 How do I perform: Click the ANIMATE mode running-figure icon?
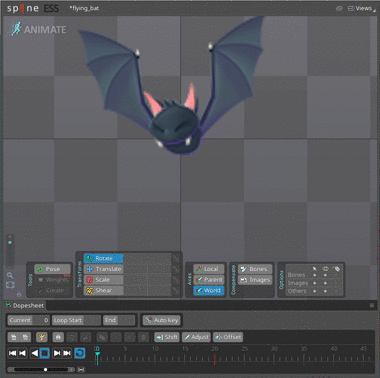pos(15,29)
